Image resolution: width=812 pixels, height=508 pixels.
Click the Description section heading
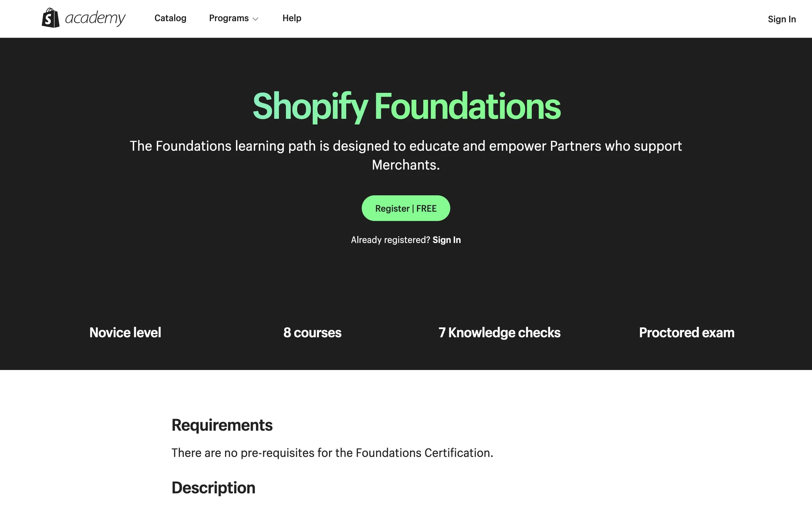pyautogui.click(x=213, y=488)
